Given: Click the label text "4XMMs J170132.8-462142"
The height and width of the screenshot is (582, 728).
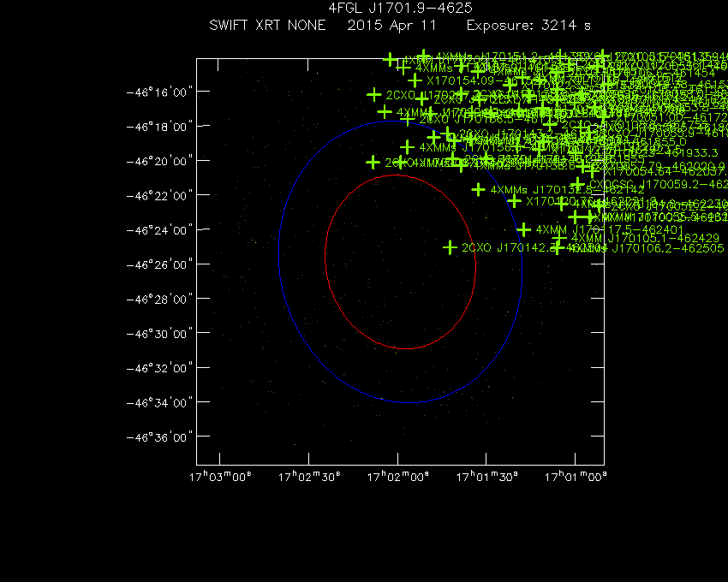Looking at the screenshot, I should tap(567, 189).
